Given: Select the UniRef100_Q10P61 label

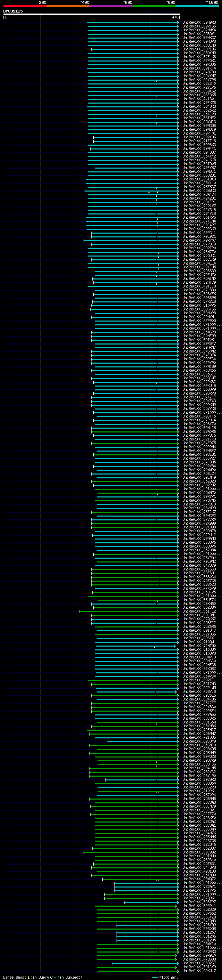Looking at the screenshot, I should (x=199, y=791).
